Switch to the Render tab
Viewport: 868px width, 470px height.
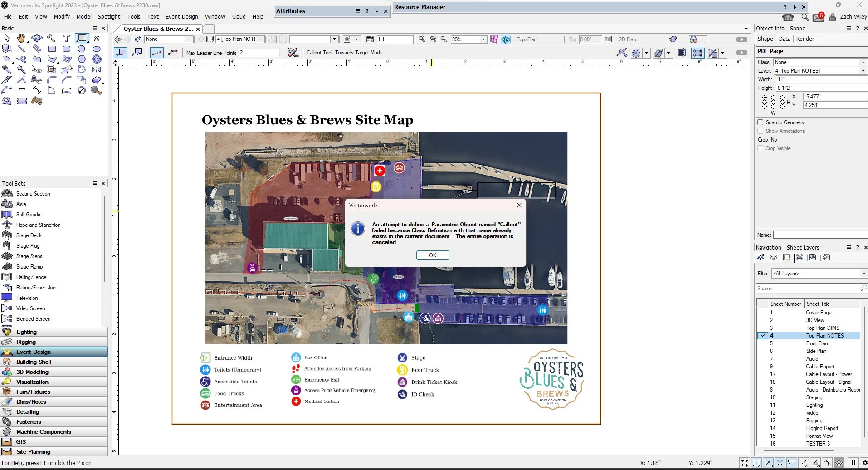coord(805,39)
